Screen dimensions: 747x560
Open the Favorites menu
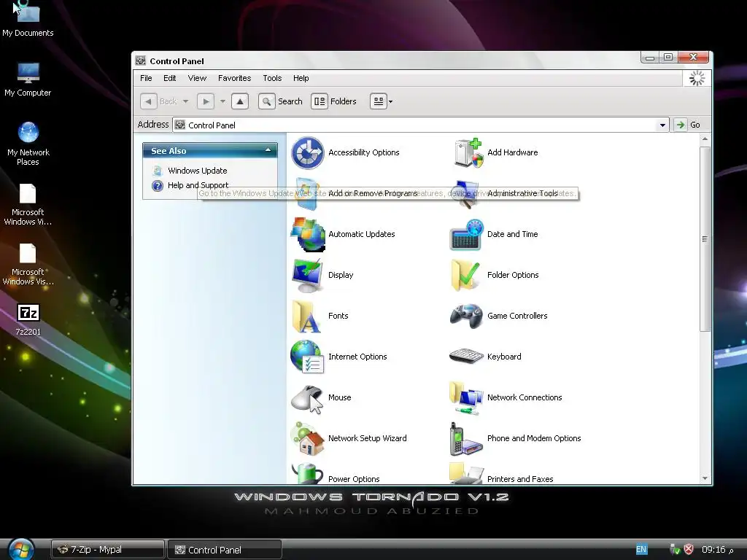pos(234,78)
